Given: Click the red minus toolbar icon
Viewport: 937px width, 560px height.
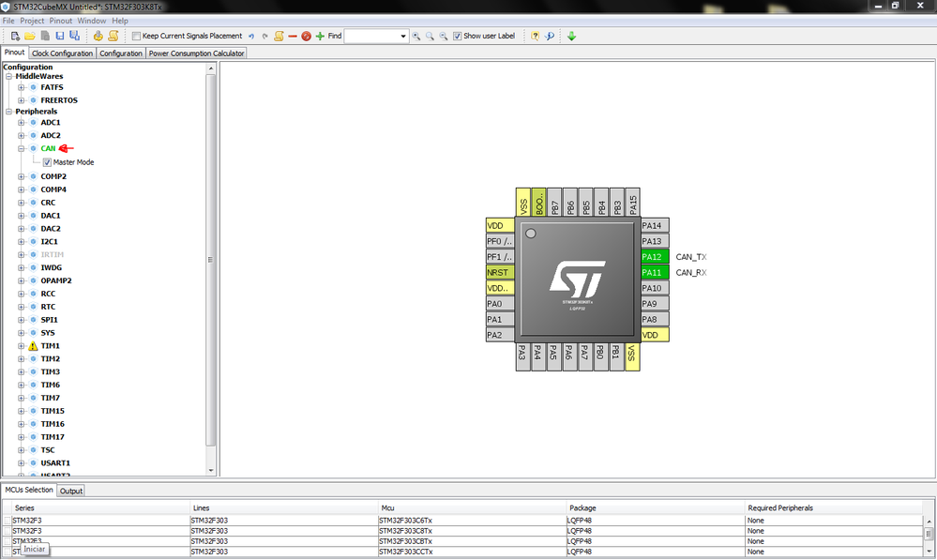Looking at the screenshot, I should tap(293, 36).
